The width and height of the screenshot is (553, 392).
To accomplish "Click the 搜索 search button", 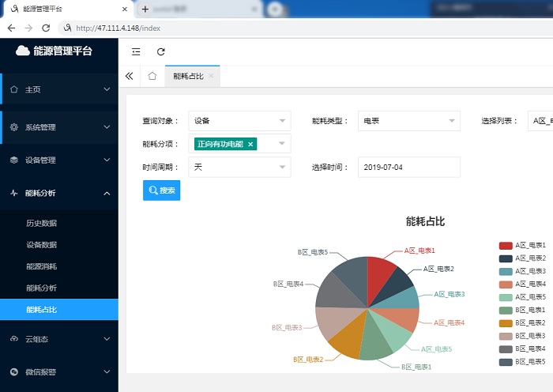I will pyautogui.click(x=161, y=190).
